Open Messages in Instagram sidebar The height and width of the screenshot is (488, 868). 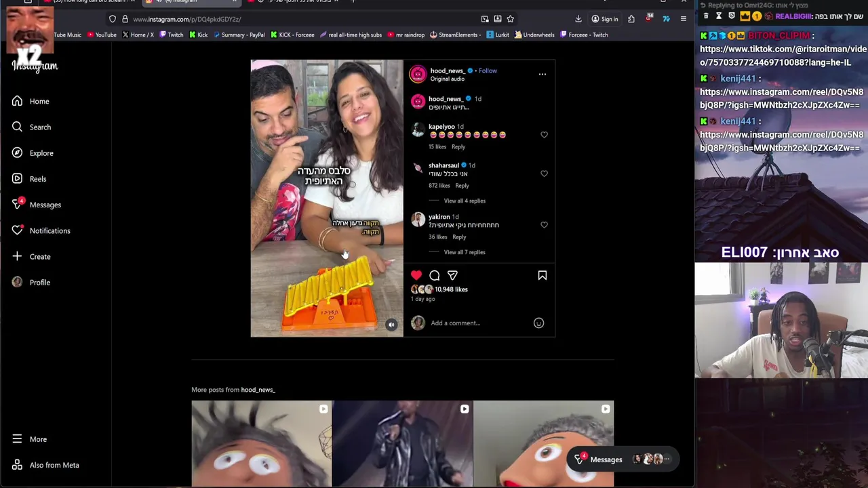(37, 204)
